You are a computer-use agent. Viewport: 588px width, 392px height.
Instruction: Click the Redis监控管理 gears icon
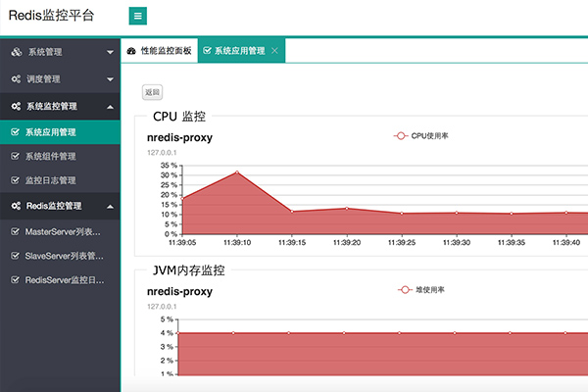[16, 206]
